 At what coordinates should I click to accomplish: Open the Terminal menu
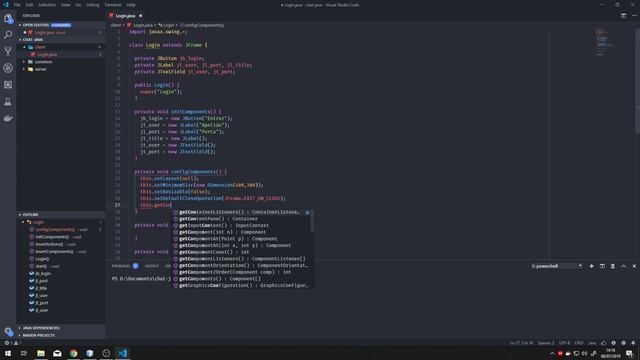pyautogui.click(x=113, y=5)
